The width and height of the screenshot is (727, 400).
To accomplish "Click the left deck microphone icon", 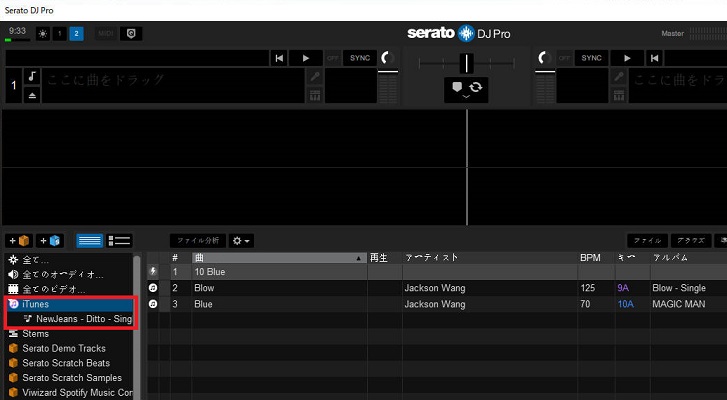I will 315,76.
